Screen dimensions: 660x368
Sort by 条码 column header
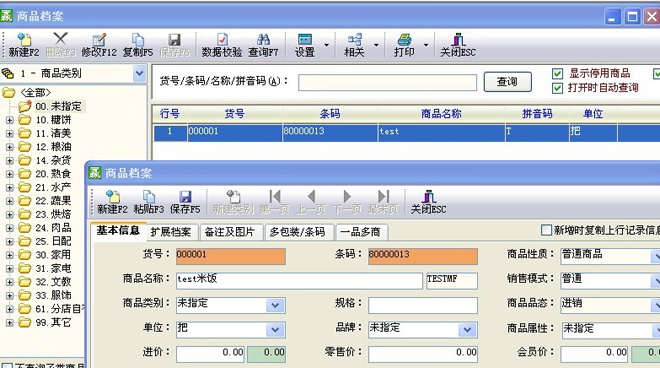coord(330,114)
